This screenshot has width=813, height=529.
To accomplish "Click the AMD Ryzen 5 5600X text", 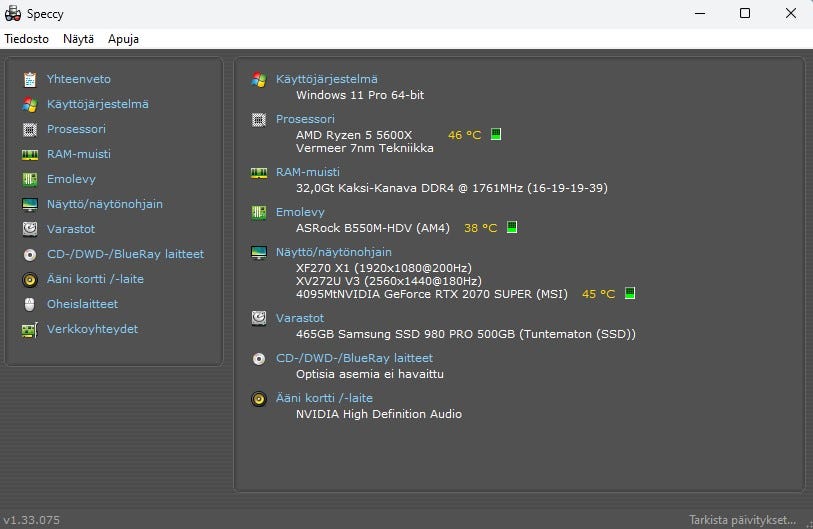I will coord(354,135).
